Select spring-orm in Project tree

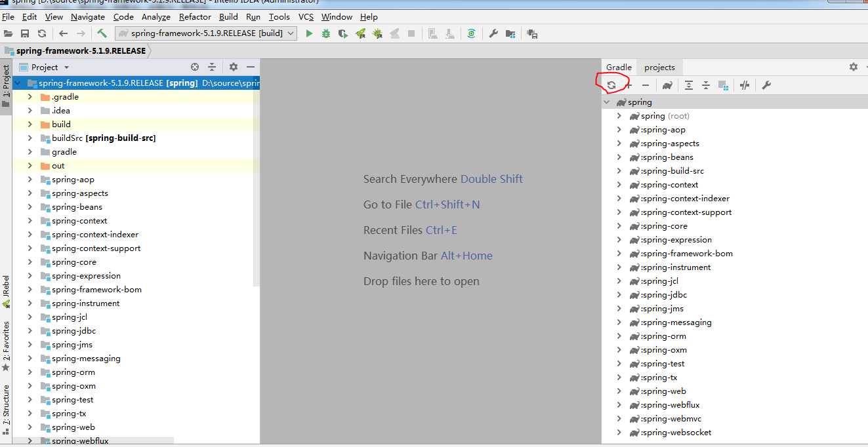click(x=73, y=372)
